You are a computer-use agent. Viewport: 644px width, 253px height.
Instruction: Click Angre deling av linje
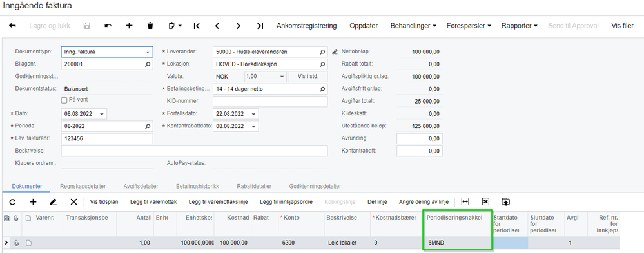click(424, 201)
